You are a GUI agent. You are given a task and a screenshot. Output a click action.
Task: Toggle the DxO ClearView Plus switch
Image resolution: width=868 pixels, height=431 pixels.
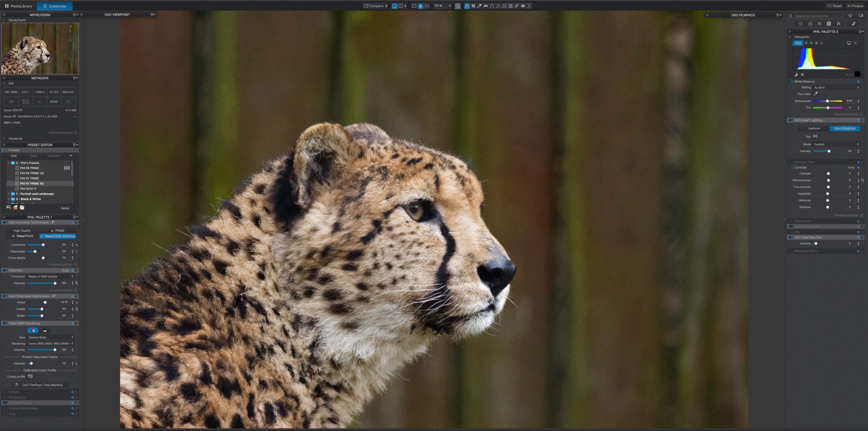[x=790, y=238]
